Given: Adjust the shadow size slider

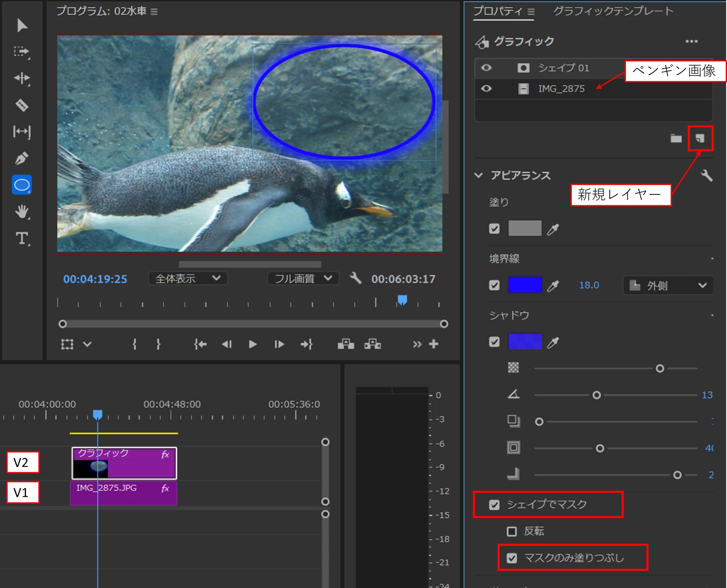Looking at the screenshot, I should point(600,448).
